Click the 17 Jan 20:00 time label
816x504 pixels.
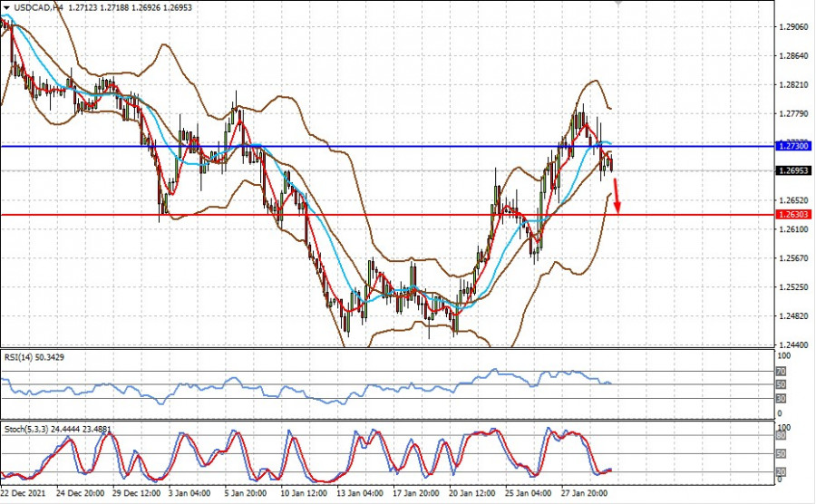pyautogui.click(x=416, y=493)
